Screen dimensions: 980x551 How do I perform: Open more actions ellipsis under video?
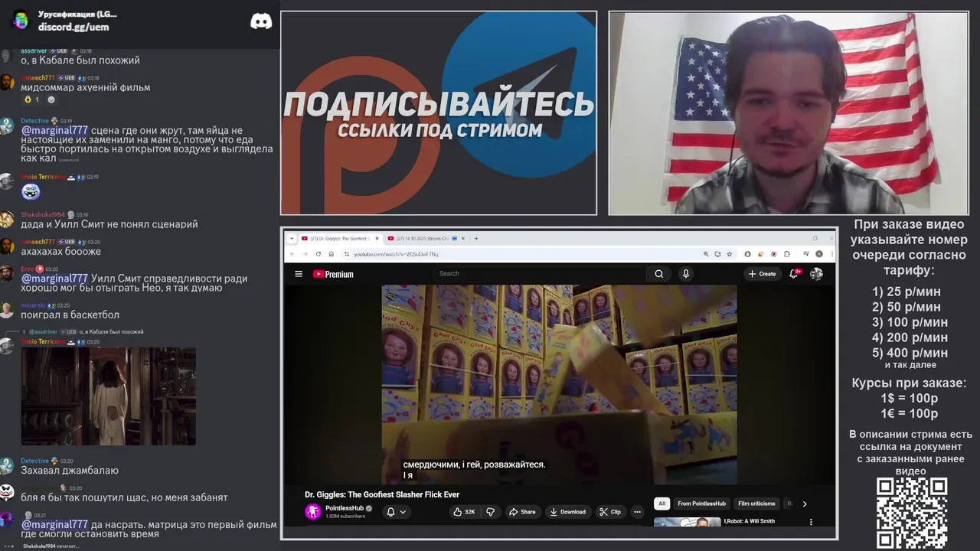[x=637, y=512]
